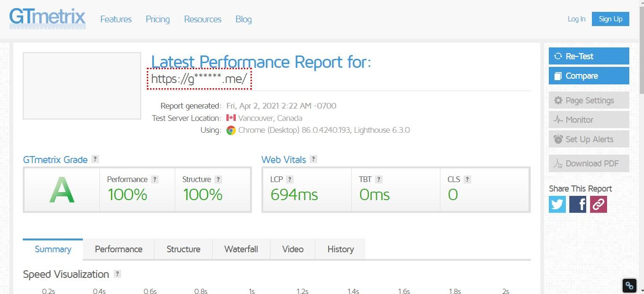Share the report on Facebook

click(578, 204)
